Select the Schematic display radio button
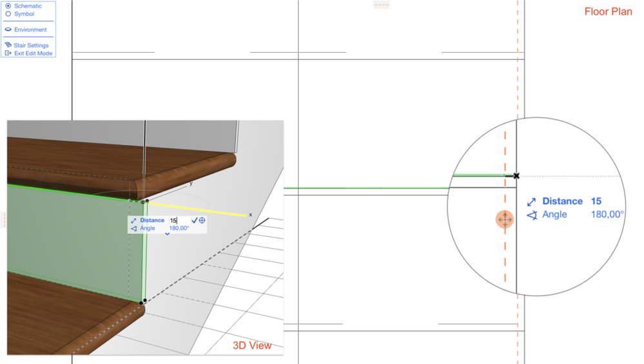 8,6
